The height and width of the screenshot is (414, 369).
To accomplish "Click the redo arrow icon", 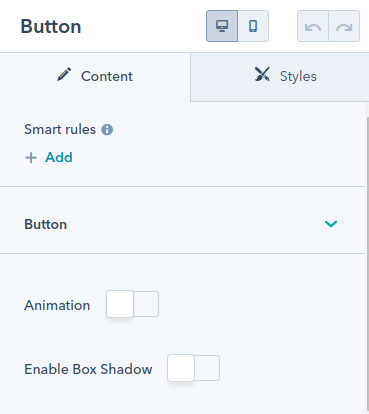I will 344,26.
